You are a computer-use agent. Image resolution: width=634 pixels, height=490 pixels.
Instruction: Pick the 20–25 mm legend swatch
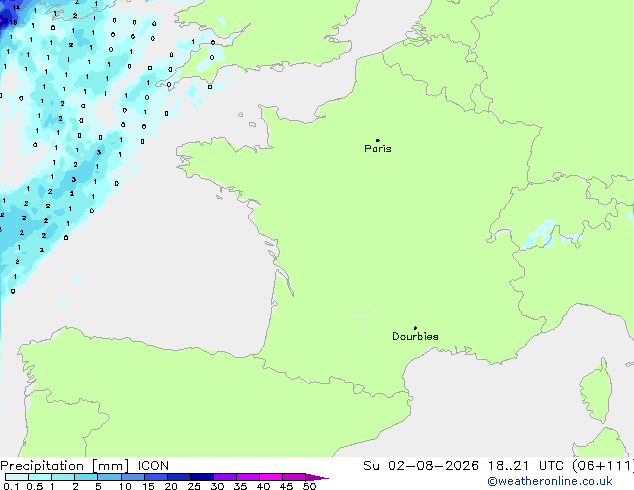pos(179,477)
